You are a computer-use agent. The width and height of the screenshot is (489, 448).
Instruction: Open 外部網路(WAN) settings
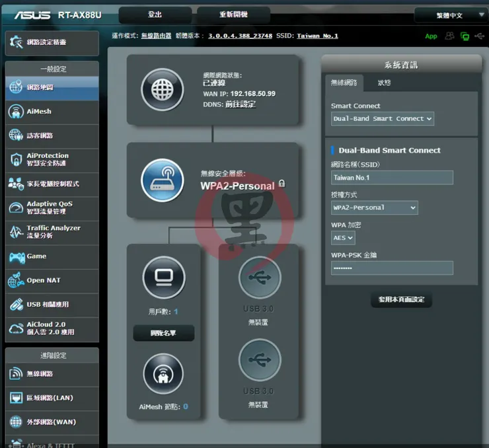click(52, 422)
